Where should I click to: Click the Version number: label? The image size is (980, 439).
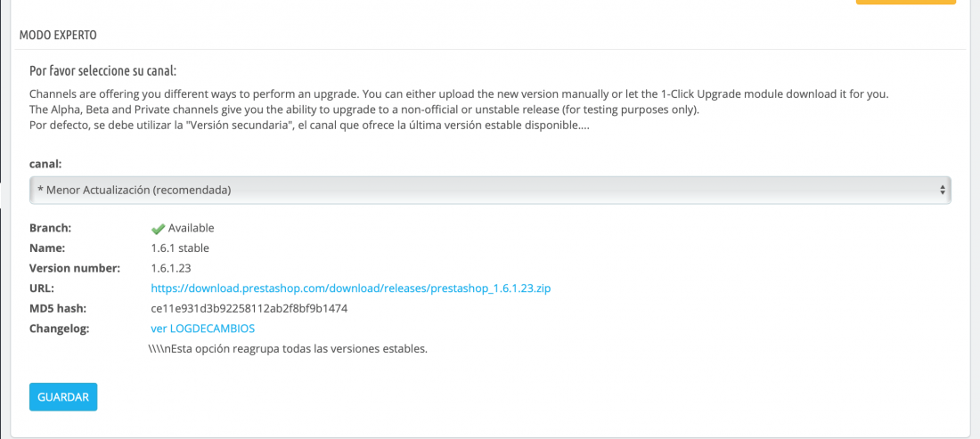pos(74,269)
